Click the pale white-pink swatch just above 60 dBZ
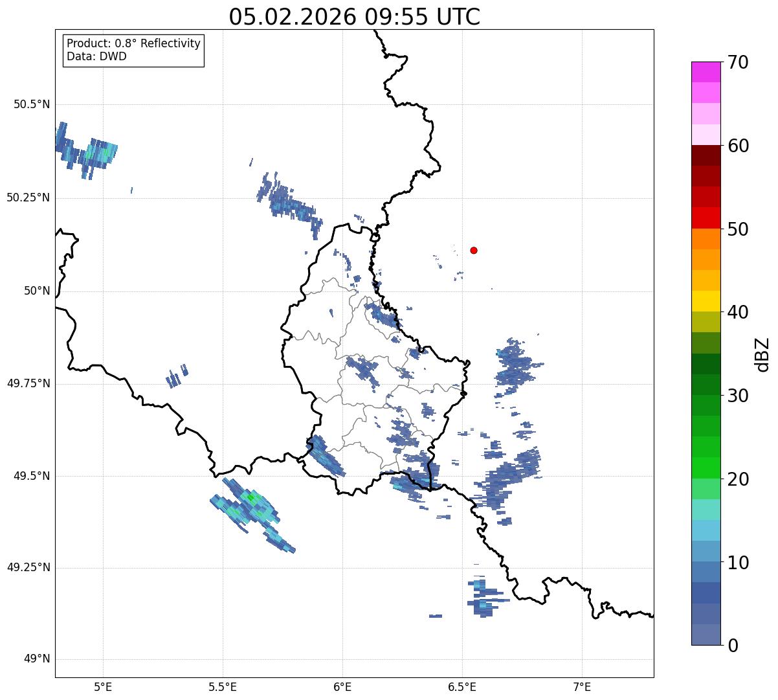Image resolution: width=778 pixels, height=700 pixels. point(706,135)
